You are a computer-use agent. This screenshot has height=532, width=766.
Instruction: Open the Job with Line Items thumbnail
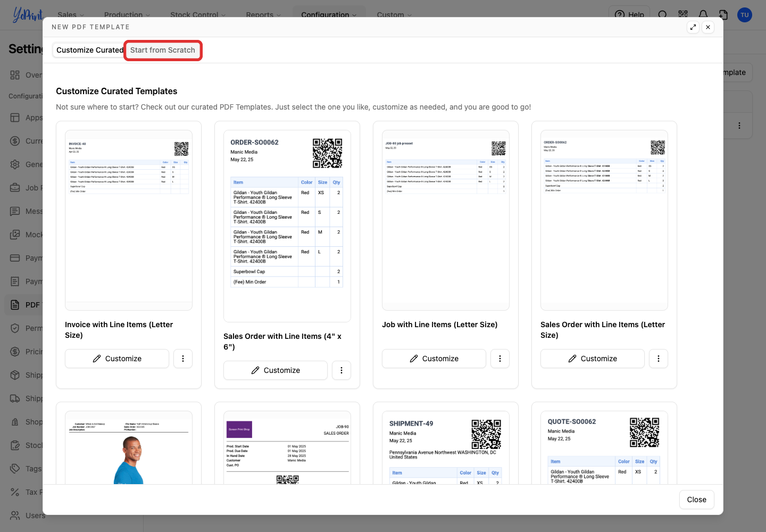pyautogui.click(x=446, y=220)
